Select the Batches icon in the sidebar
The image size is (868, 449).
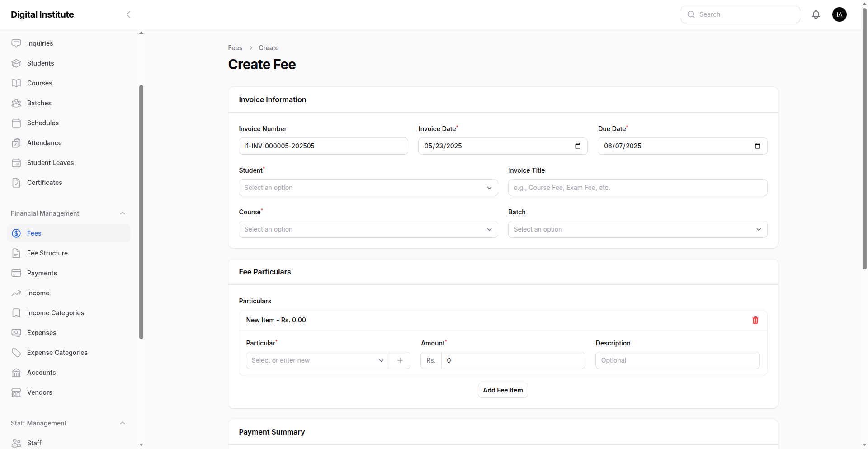click(x=16, y=103)
